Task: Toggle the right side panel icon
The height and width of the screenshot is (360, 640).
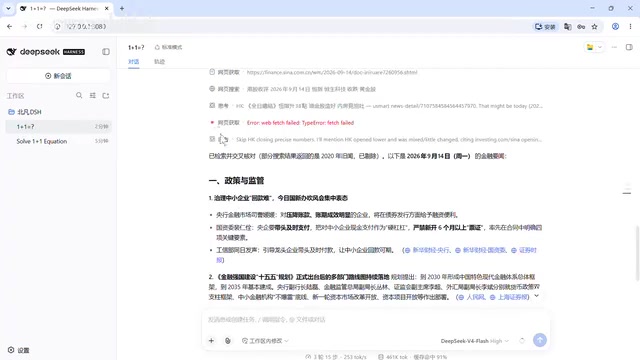Action: point(629,47)
